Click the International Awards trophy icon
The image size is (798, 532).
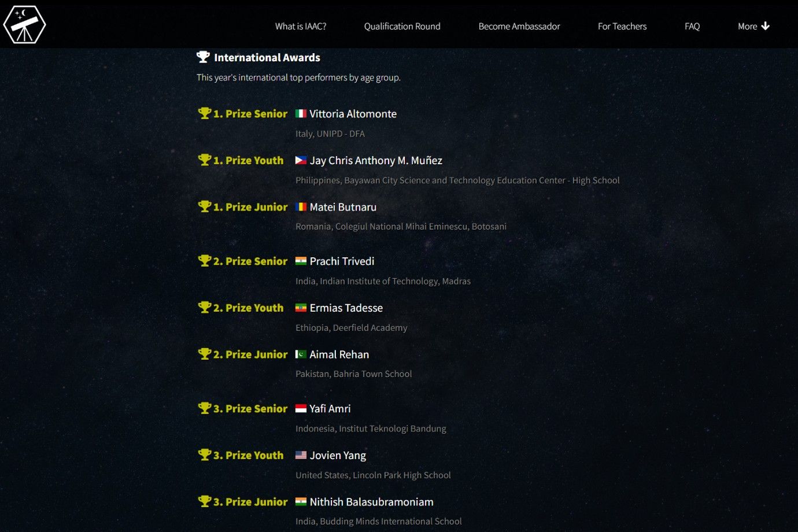[203, 57]
